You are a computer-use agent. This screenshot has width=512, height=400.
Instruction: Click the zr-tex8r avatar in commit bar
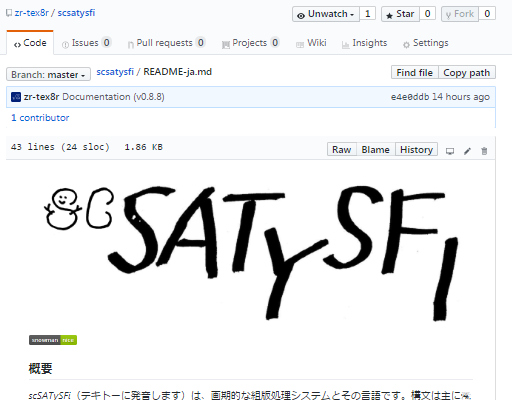point(16,97)
